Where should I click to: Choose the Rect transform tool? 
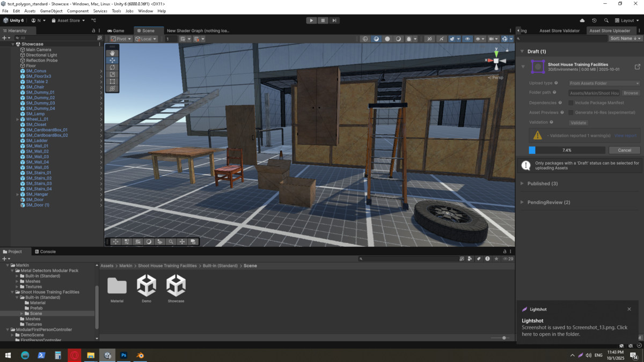tap(112, 82)
